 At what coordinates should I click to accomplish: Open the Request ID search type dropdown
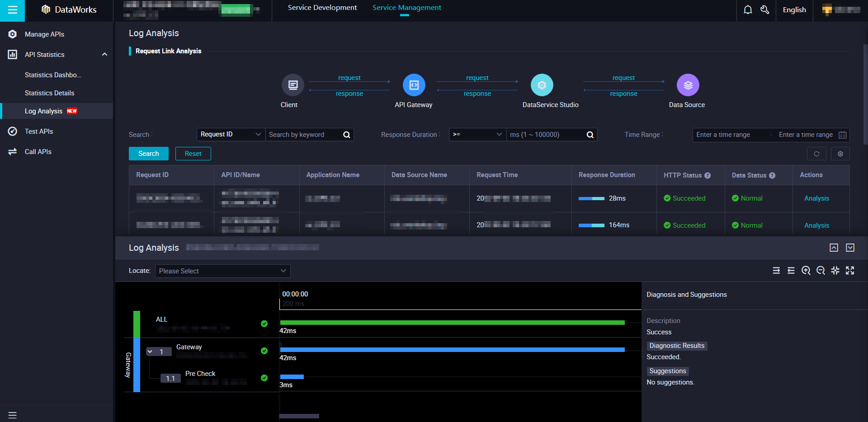[231, 135]
